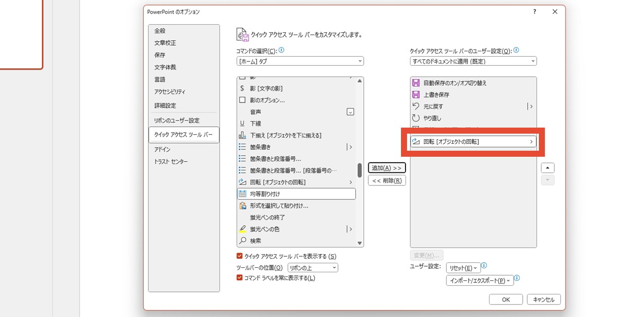This screenshot has height=317, width=644.
Task: Switch to the アドイン category
Action: (163, 149)
